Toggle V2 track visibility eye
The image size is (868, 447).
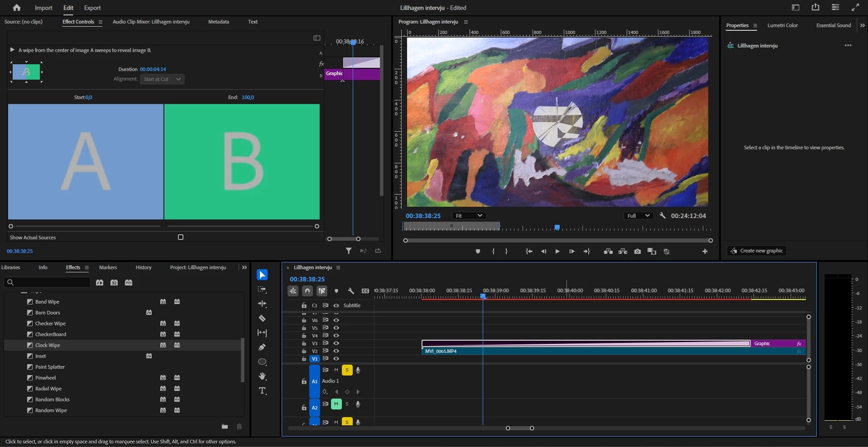pos(336,351)
